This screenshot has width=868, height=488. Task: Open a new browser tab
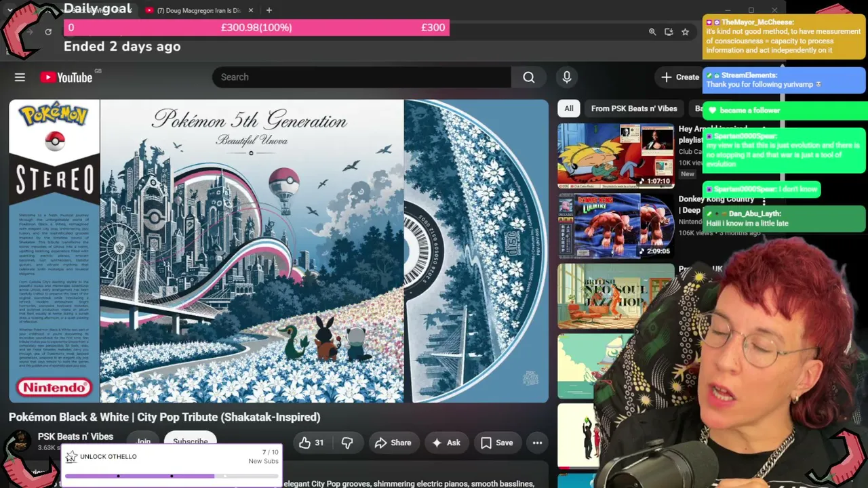click(x=269, y=10)
